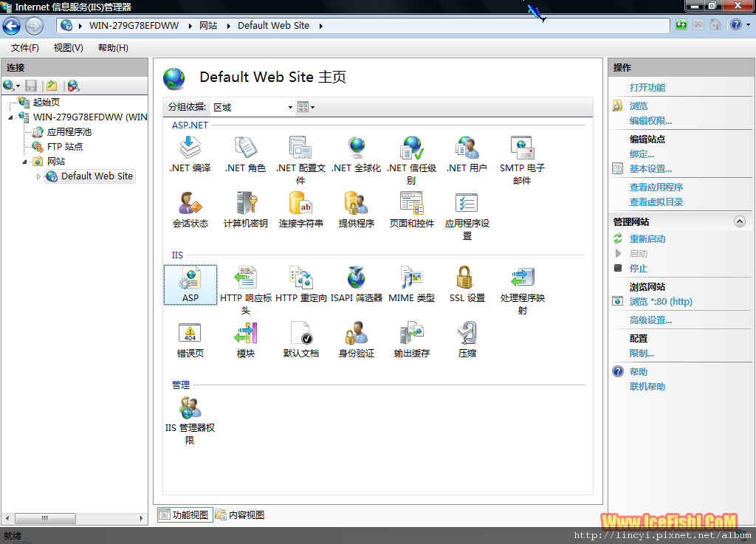Click the 绑定... link
756x544 pixels.
click(642, 154)
